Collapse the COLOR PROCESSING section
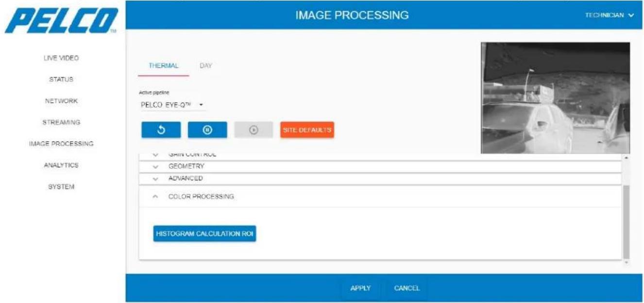644x303 pixels. point(380,196)
